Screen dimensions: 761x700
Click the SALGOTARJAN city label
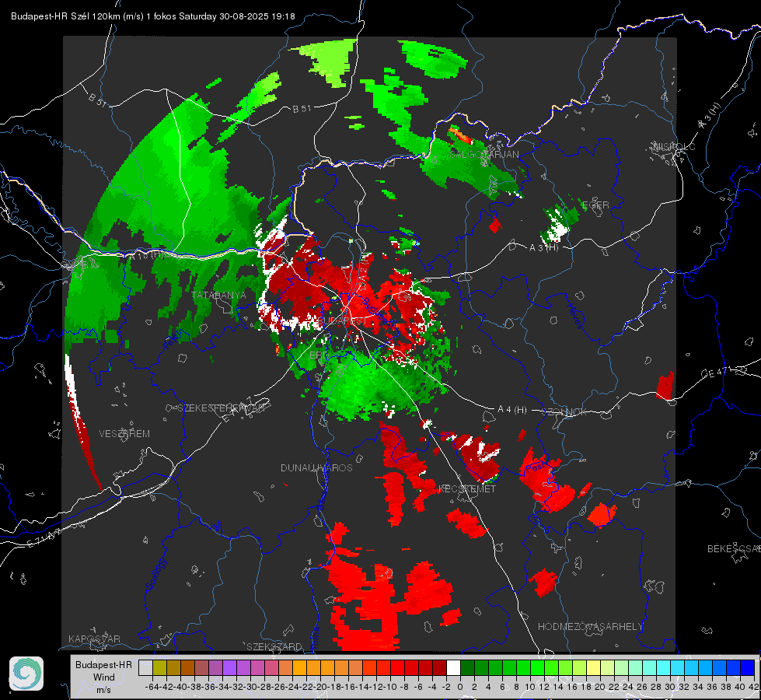[x=484, y=154]
